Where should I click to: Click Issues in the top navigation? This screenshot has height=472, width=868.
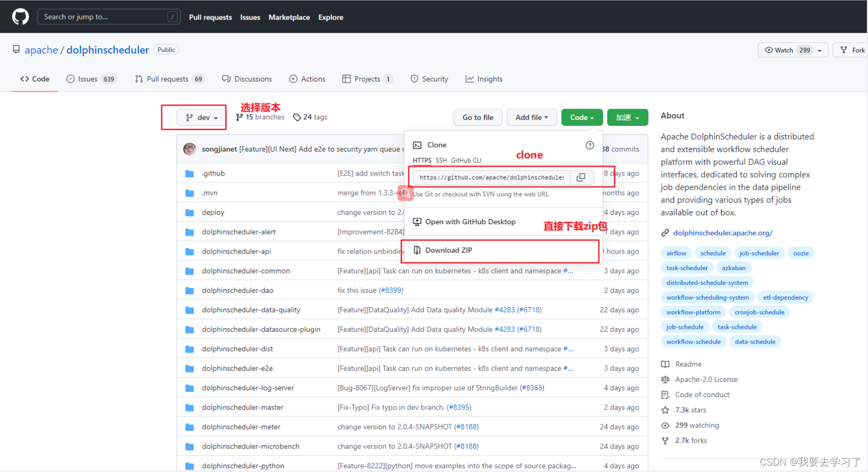(250, 17)
